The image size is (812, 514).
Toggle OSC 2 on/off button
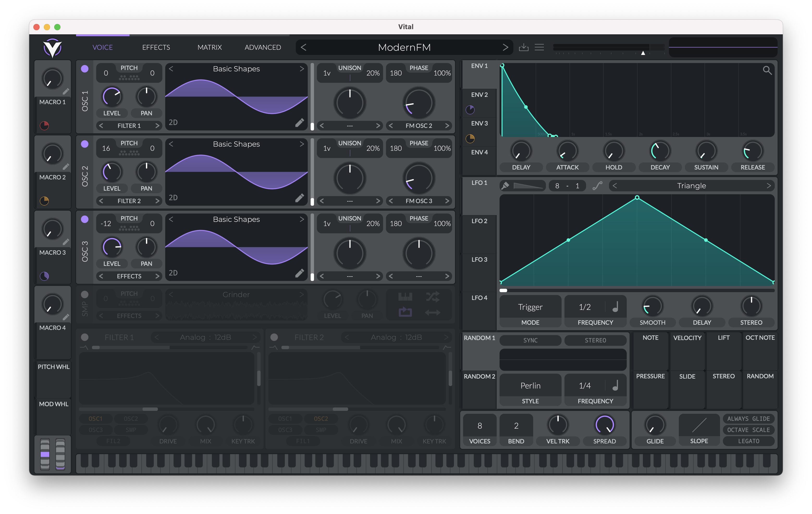pos(85,144)
